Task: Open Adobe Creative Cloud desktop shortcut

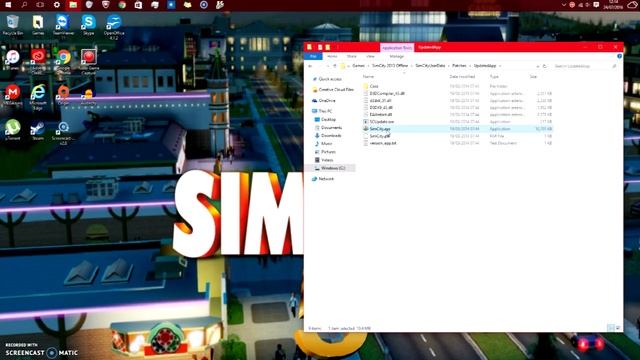Action: tap(38, 61)
